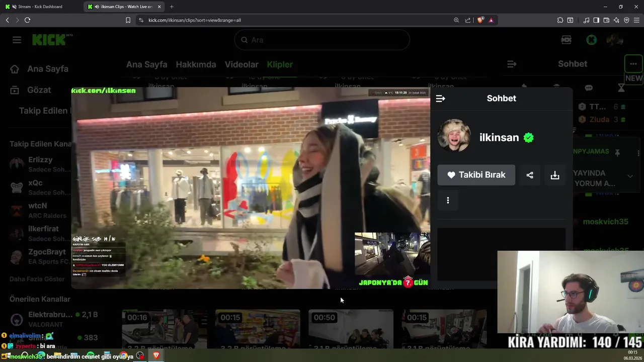
Task: Open the zoom magnifier in address bar
Action: pyautogui.click(x=456, y=20)
